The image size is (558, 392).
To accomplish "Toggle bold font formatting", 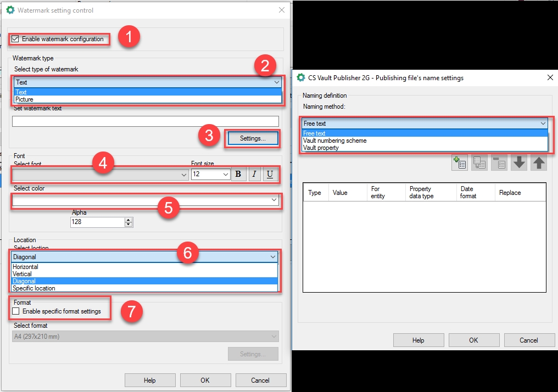I will coord(238,175).
